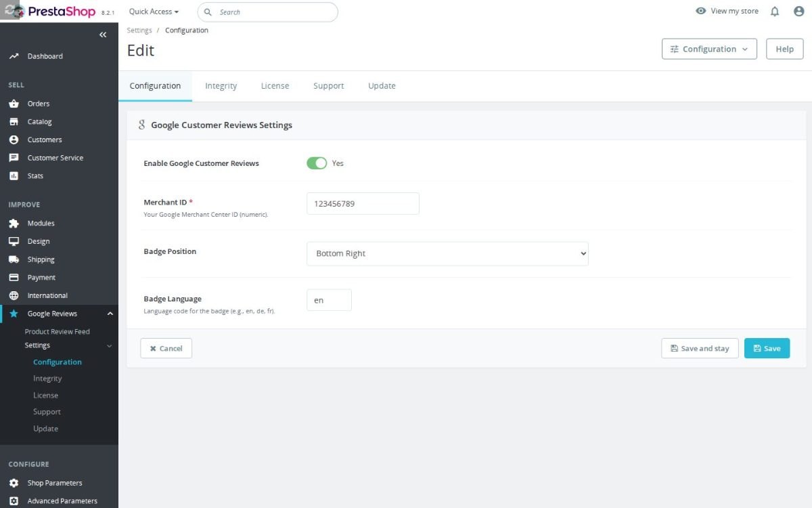
Task: Collapse the Settings submenu chevron
Action: click(110, 345)
